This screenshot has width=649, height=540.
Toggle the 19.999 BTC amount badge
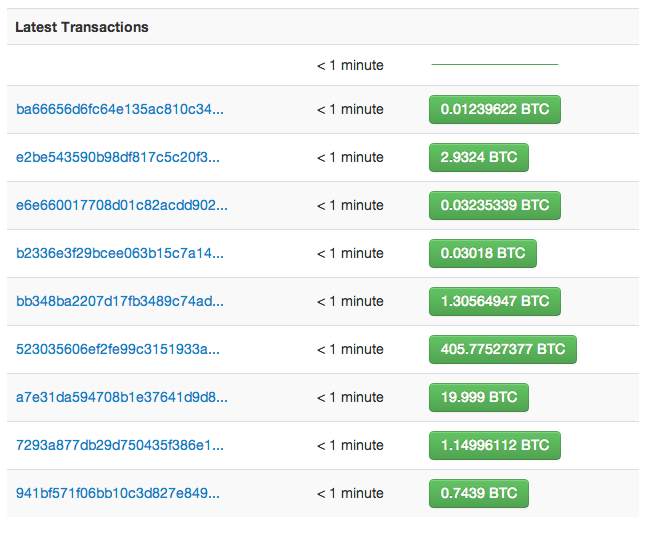(479, 398)
